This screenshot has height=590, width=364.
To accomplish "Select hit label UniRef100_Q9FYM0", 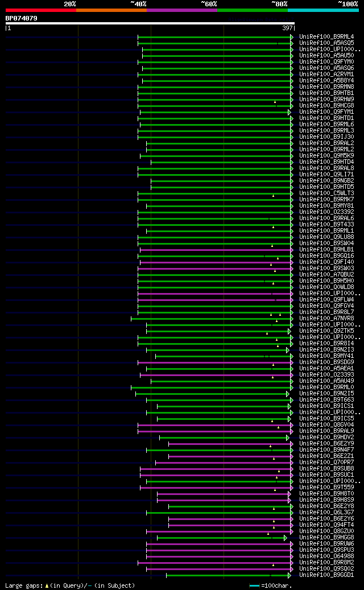I will point(327,61).
